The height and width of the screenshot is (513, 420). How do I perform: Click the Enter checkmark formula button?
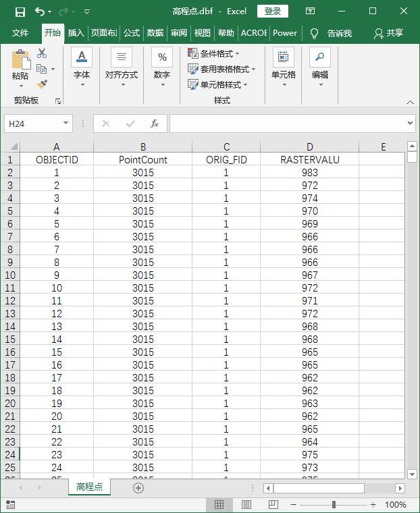[130, 124]
